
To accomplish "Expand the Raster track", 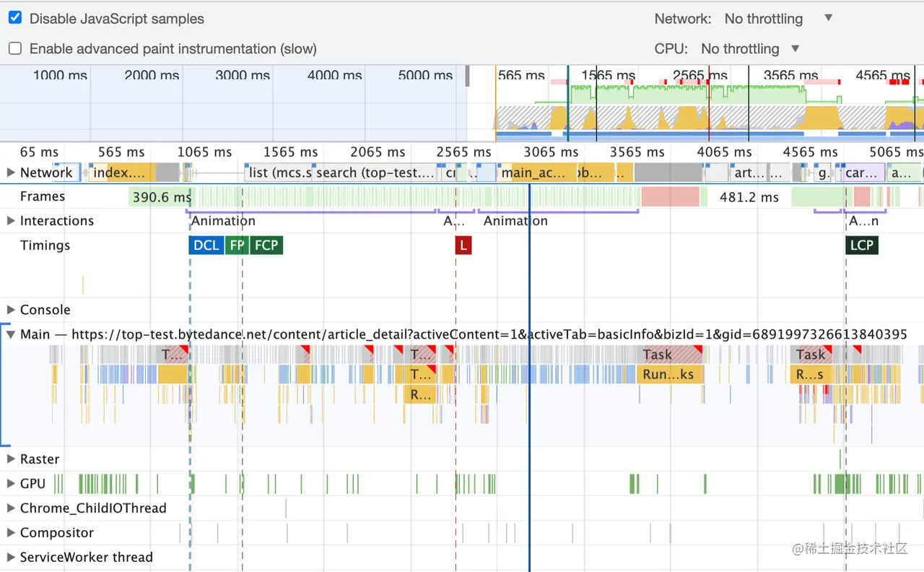I will pos(11,459).
